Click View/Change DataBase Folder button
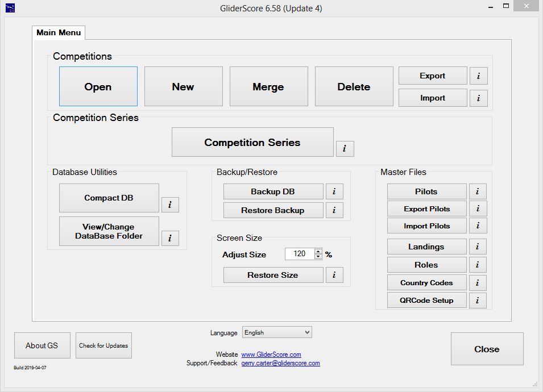The height and width of the screenshot is (392, 543). tap(109, 231)
